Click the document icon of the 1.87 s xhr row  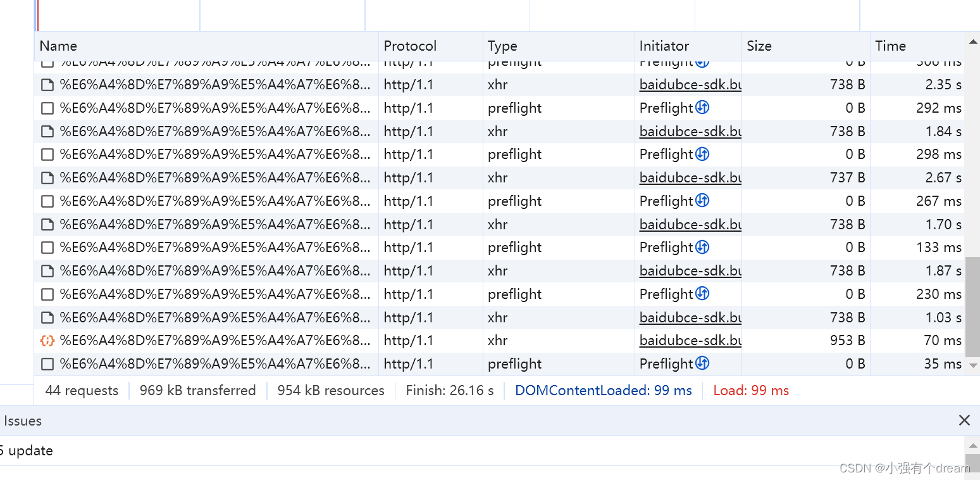[47, 271]
